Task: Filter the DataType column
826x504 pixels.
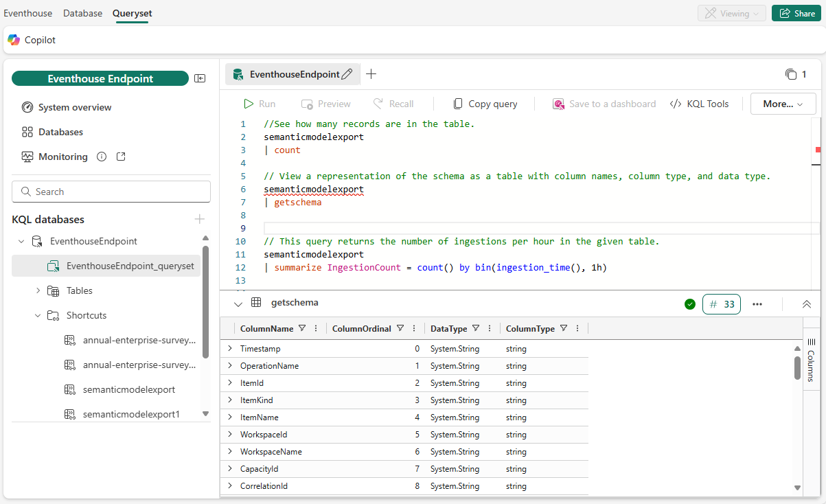Action: point(476,329)
